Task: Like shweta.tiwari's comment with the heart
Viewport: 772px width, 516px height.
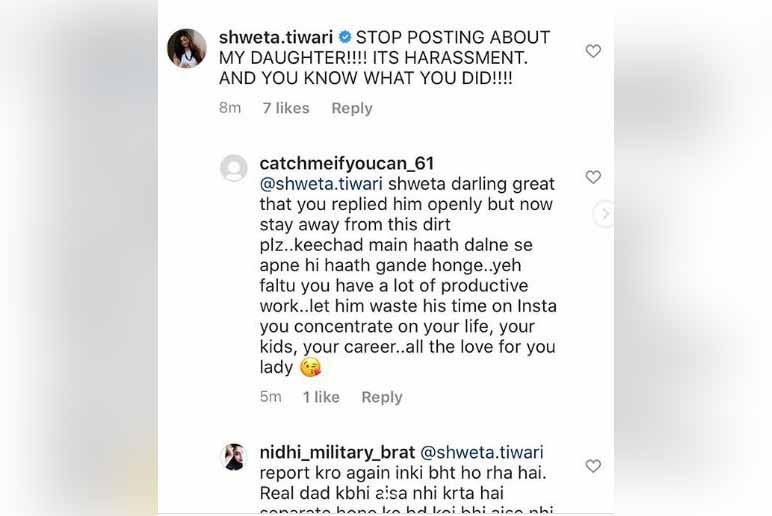Action: click(593, 51)
